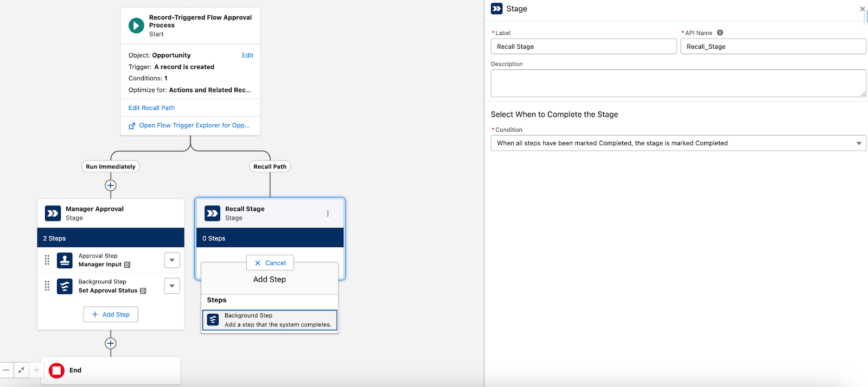The width and height of the screenshot is (868, 387).
Task: Add element above the End node
Action: coord(111,343)
